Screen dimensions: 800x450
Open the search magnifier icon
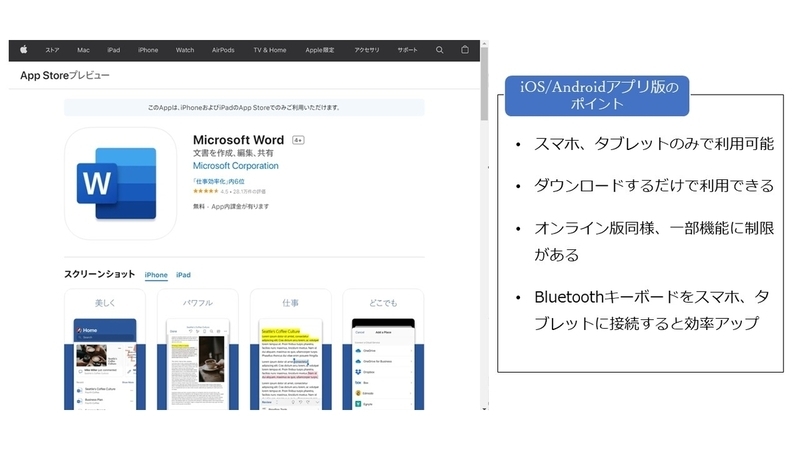pos(439,50)
